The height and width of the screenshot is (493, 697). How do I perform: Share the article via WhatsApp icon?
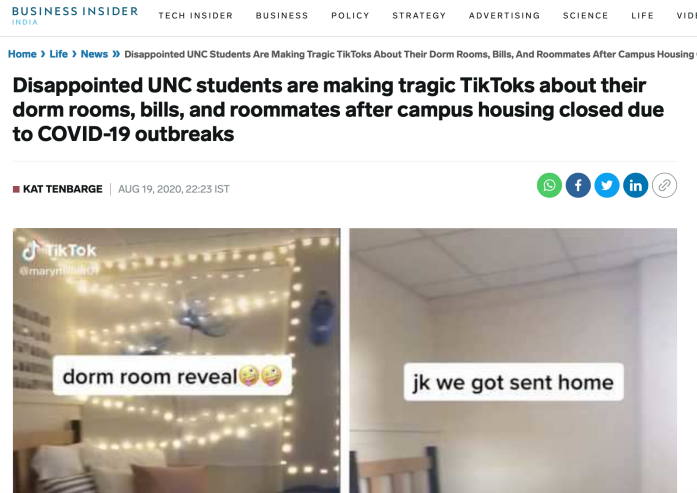pyautogui.click(x=549, y=185)
